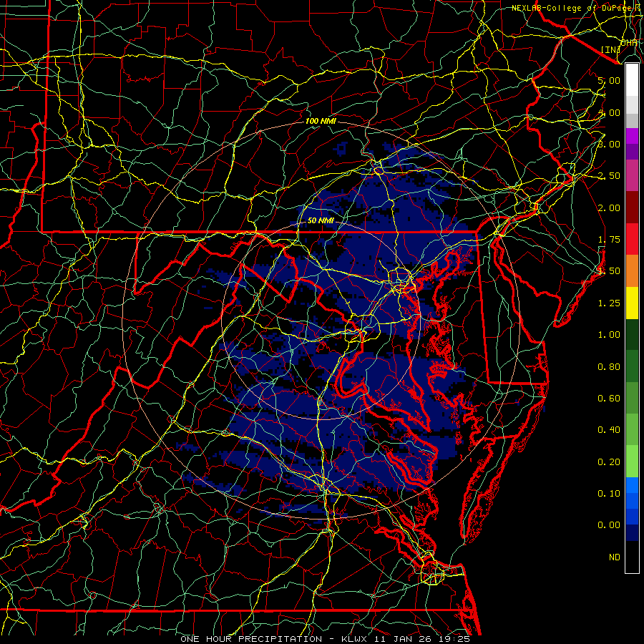644x644 pixels.
Task: Select the darkest green swatch below 1.00
Action: [632, 334]
